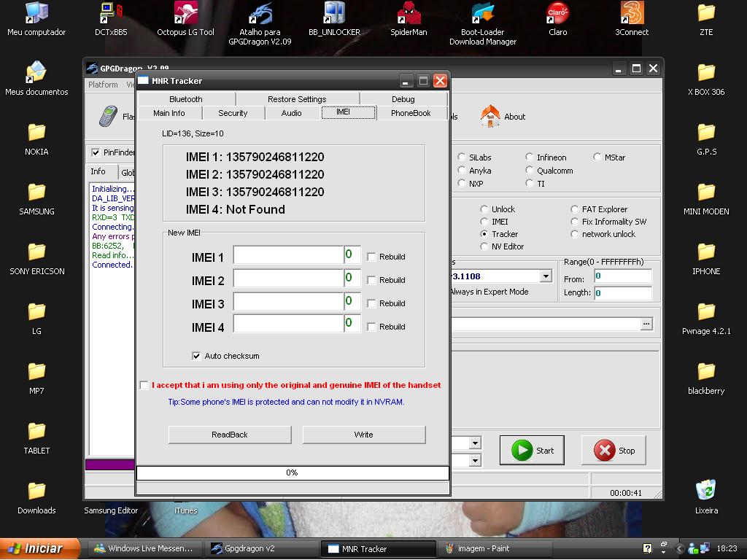This screenshot has height=560, width=747.
Task: Switch to the Bluetooth tab
Action: pyautogui.click(x=186, y=99)
